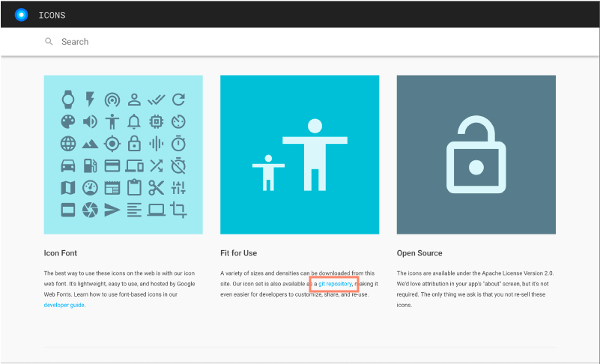Click the palette icon in icon grid
The height and width of the screenshot is (364, 600).
pos(68,121)
